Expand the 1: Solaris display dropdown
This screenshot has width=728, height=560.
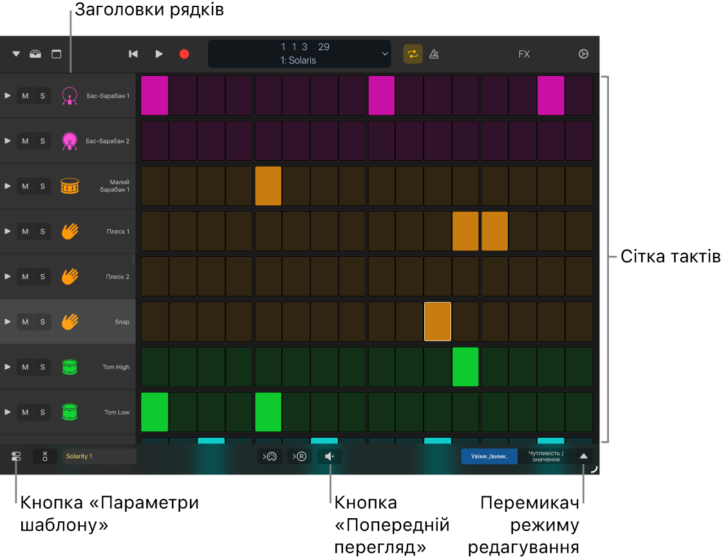pos(385,54)
